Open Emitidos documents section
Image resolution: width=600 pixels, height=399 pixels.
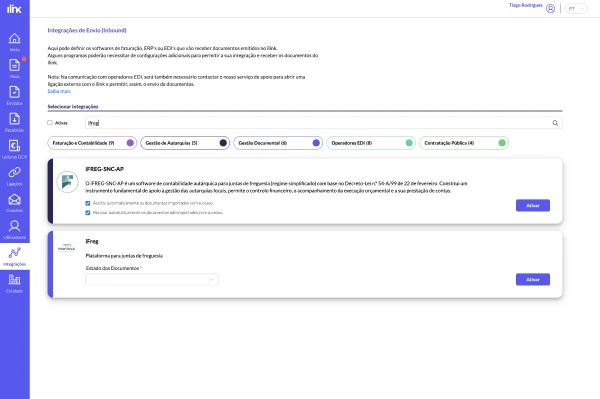[x=15, y=95]
